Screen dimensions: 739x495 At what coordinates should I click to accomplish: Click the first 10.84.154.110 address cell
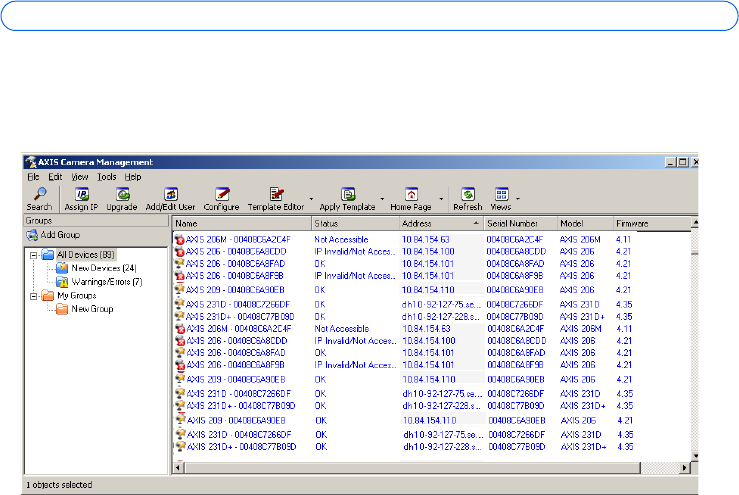[x=428, y=290]
